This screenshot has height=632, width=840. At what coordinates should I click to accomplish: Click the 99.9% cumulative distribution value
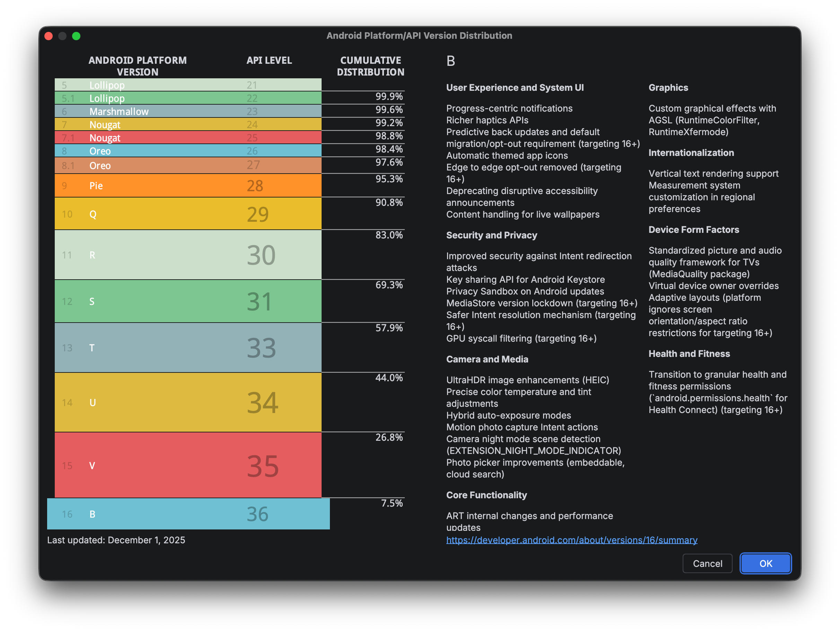(x=389, y=96)
